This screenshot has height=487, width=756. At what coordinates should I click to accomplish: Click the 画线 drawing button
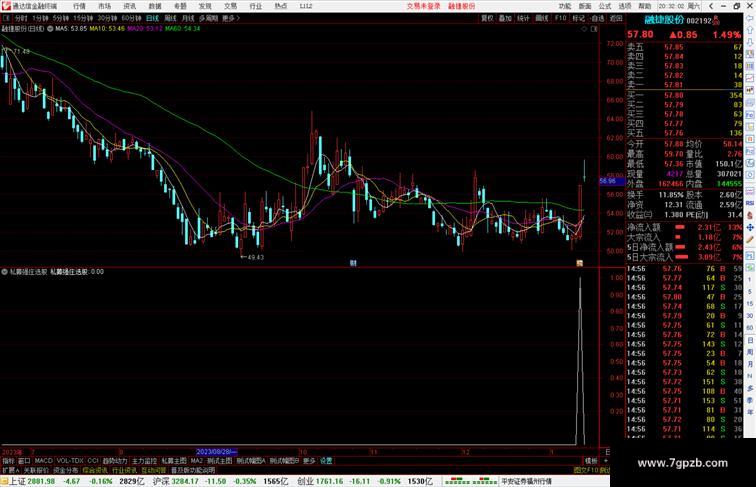542,18
